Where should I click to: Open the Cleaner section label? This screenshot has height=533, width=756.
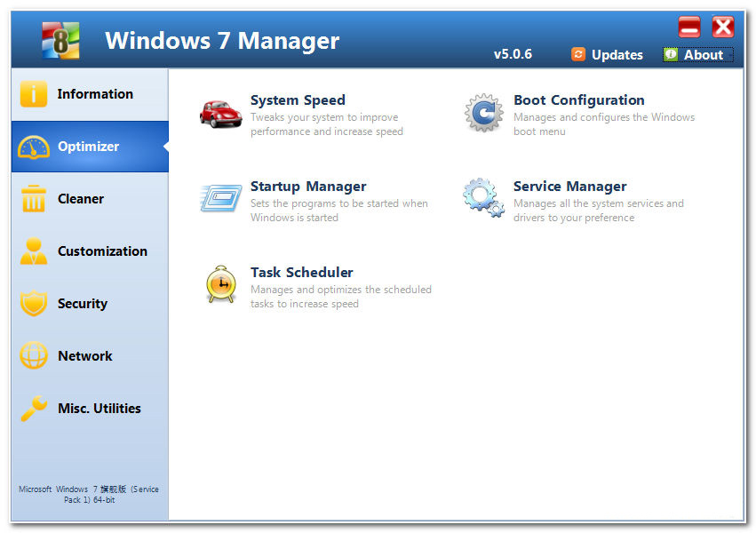tap(81, 199)
